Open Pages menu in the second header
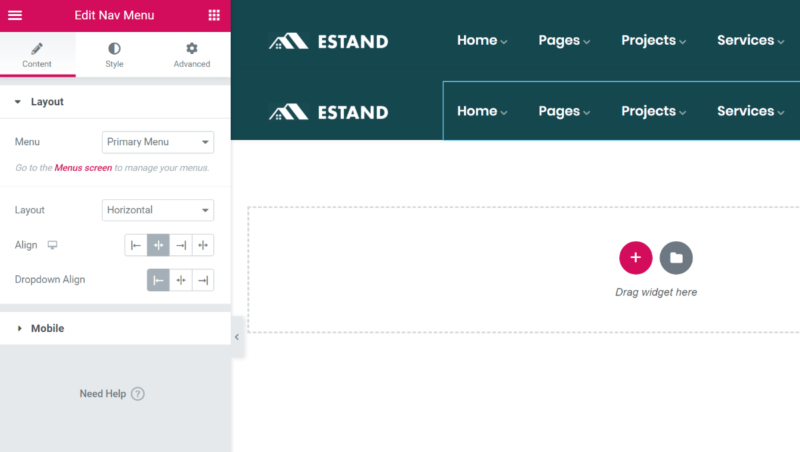Image resolution: width=800 pixels, height=452 pixels. tap(564, 112)
